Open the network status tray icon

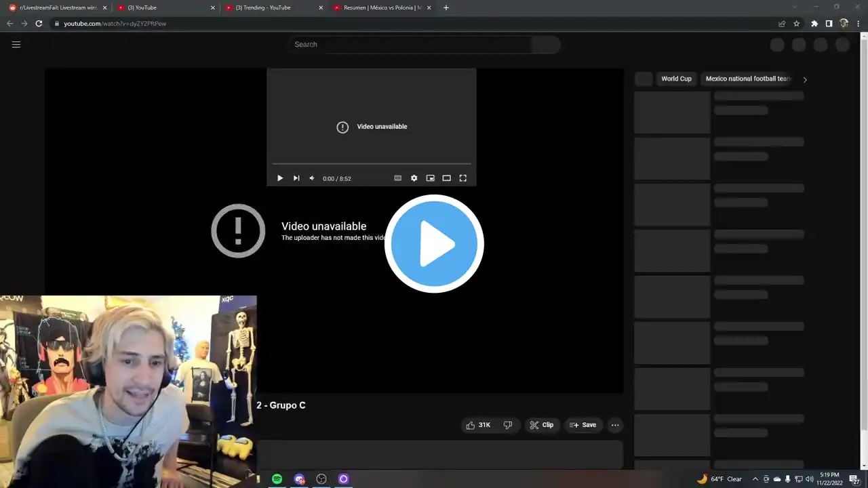coord(798,479)
